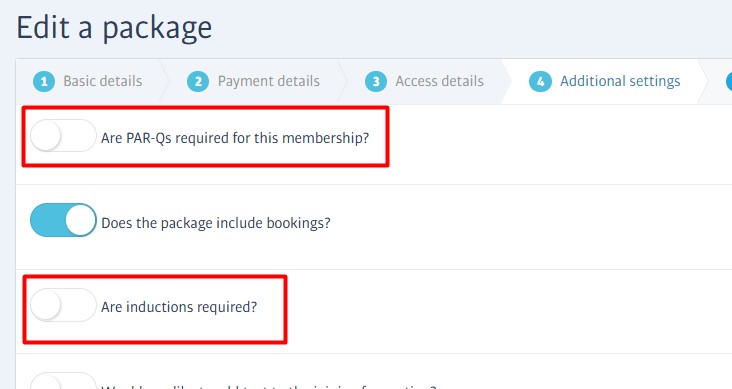Click the chevron divider after Additional settings

pos(704,81)
